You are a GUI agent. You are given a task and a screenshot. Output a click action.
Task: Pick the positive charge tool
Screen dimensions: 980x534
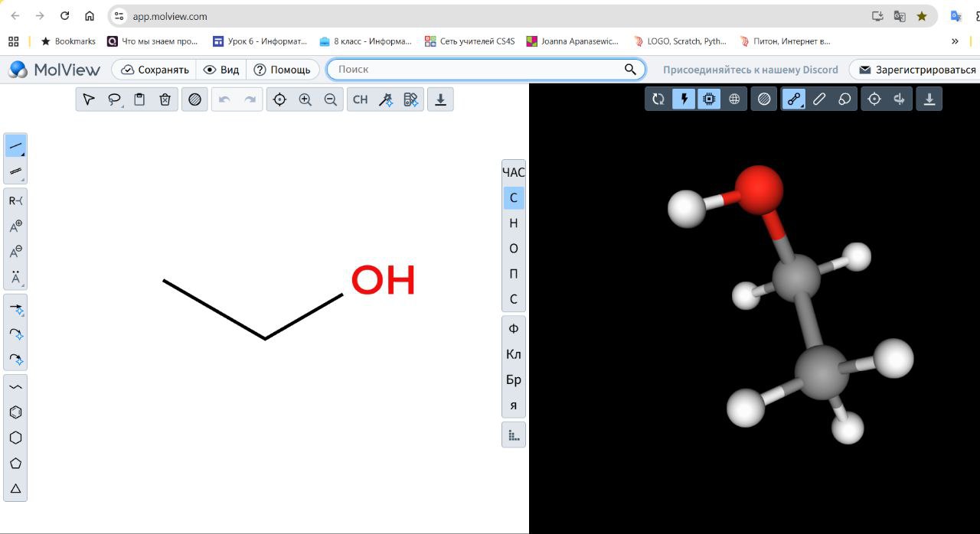click(x=15, y=226)
